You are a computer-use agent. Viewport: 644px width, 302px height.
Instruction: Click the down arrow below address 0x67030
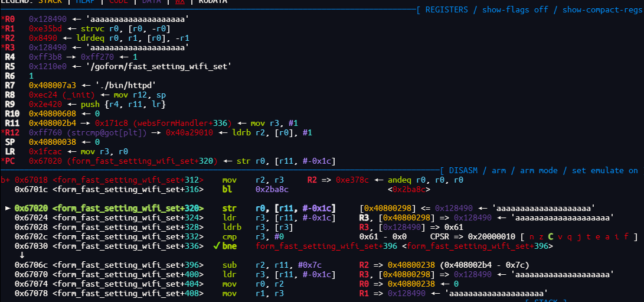[x=22, y=255]
